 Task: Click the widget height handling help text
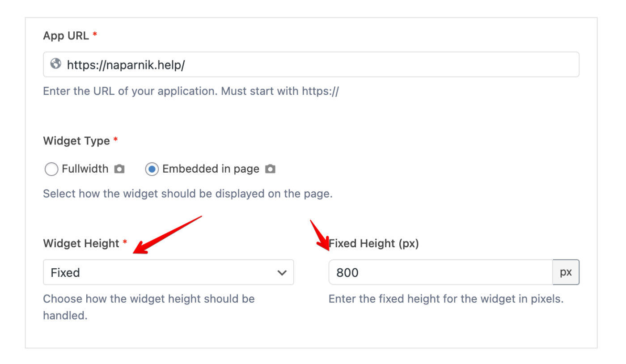point(148,299)
